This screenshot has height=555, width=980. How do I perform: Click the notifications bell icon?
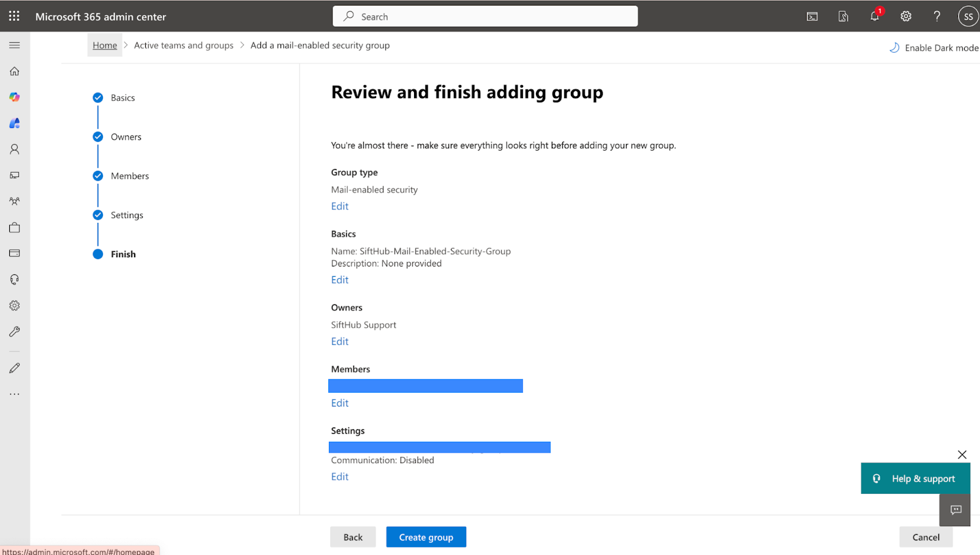point(875,17)
